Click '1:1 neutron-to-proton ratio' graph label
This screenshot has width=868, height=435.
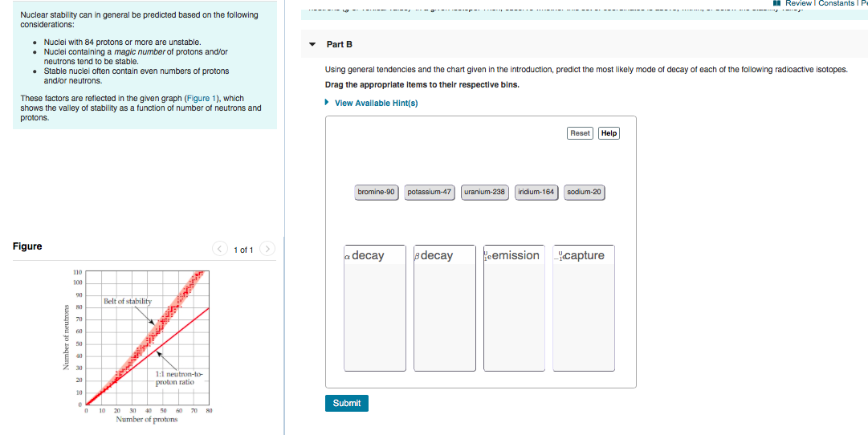[x=178, y=378]
